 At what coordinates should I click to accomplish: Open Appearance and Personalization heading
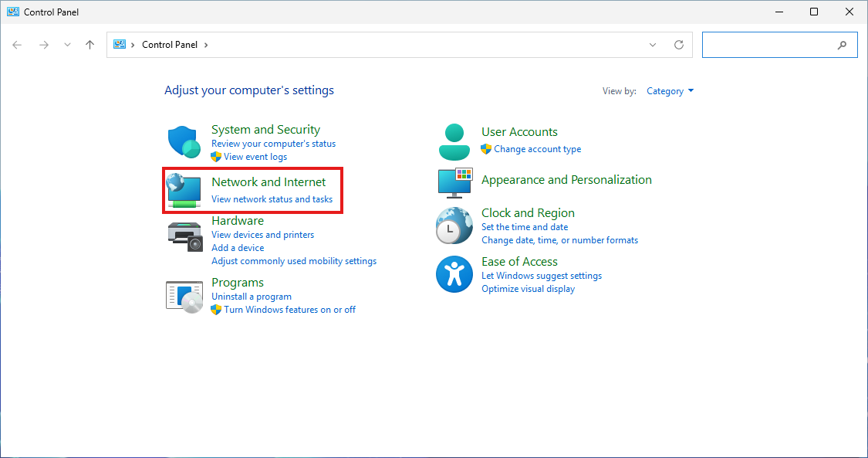pos(566,180)
